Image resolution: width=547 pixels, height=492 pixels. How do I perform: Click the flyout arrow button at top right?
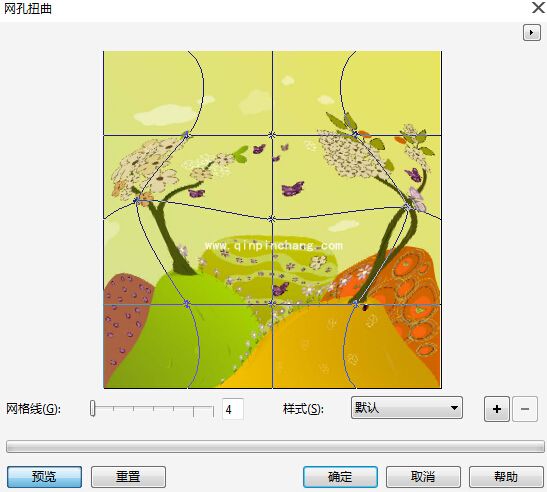(x=532, y=33)
